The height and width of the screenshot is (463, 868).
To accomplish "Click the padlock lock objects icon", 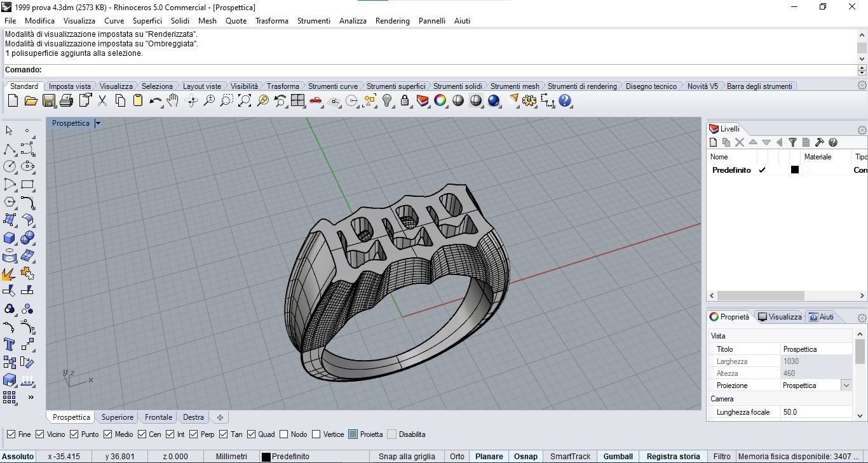I will (404, 100).
